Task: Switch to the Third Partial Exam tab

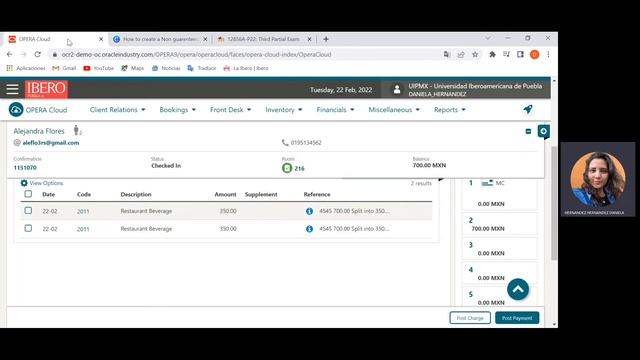Action: 264,39
